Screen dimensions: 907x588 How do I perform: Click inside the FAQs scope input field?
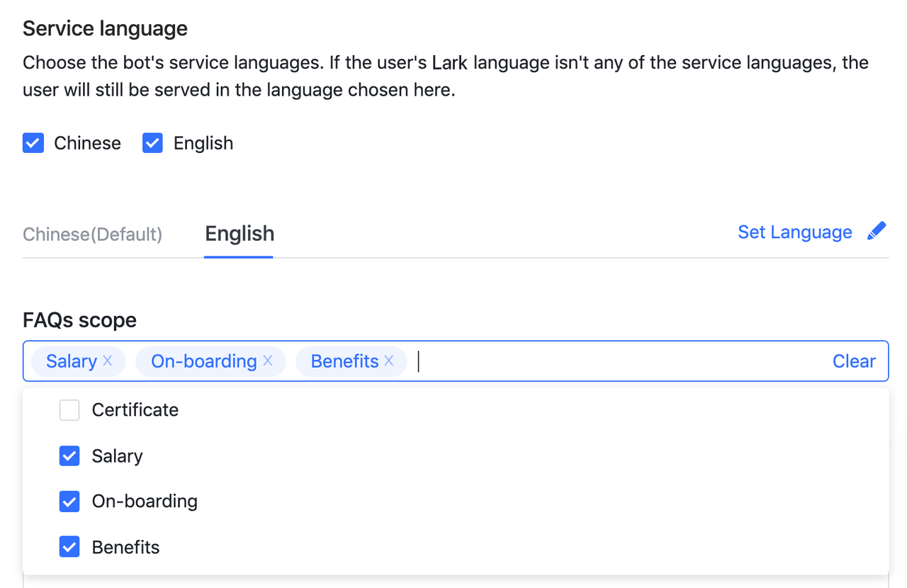(x=616, y=361)
